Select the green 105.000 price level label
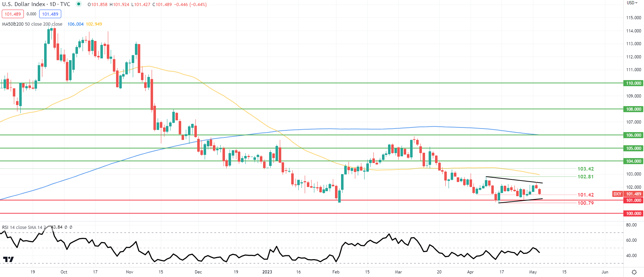The width and height of the screenshot is (644, 277). pyautogui.click(x=633, y=148)
